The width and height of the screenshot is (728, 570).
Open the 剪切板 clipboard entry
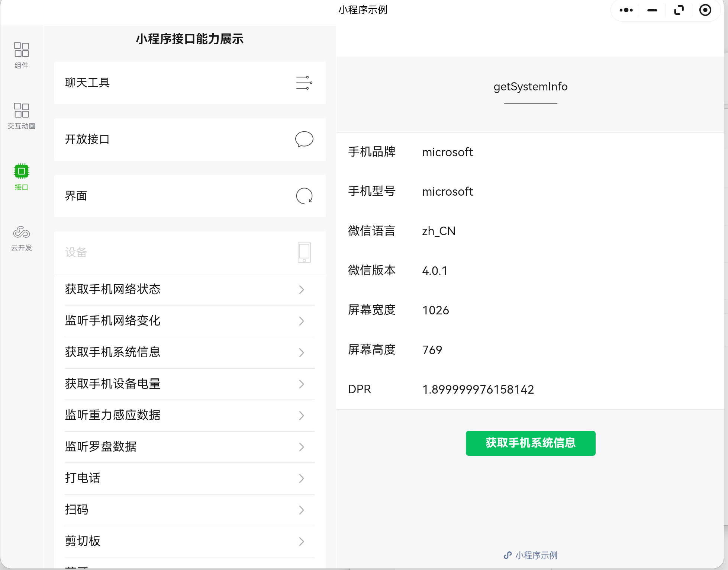[83, 541]
